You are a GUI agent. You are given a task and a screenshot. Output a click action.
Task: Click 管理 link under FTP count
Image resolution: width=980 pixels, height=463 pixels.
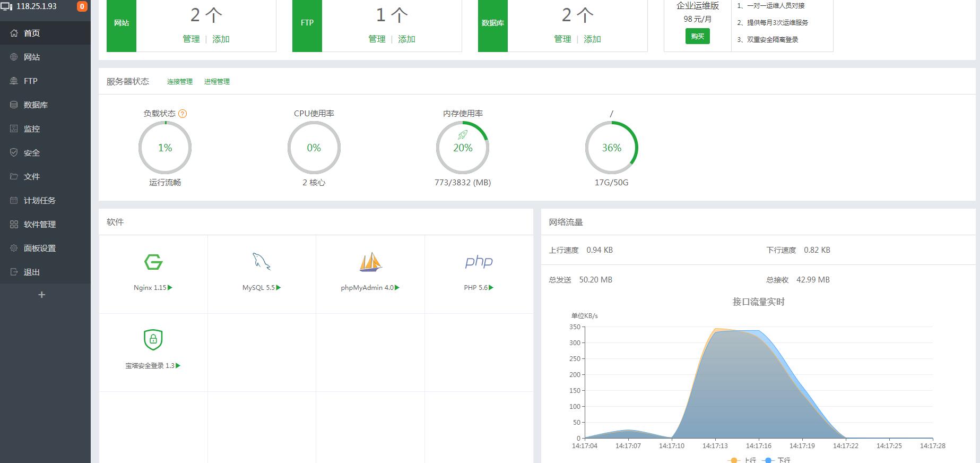coord(377,39)
